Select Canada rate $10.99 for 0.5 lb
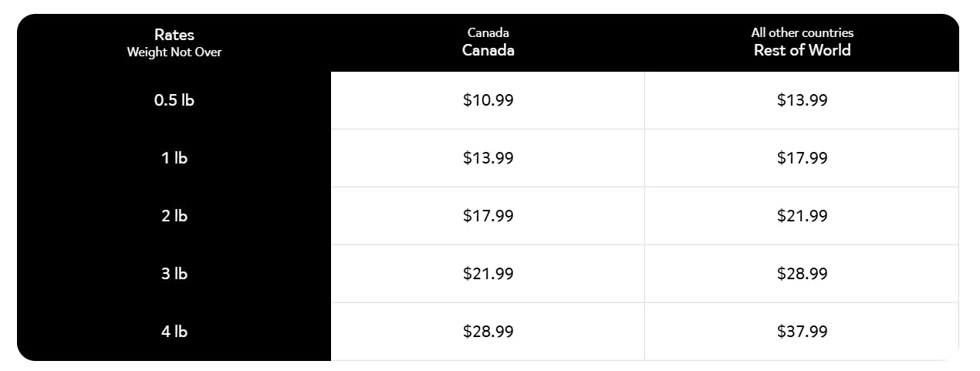This screenshot has height=371, width=980. tap(488, 100)
